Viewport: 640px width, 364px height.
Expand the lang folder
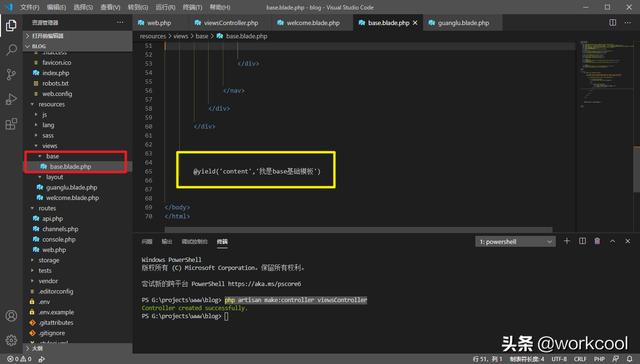tap(48, 125)
